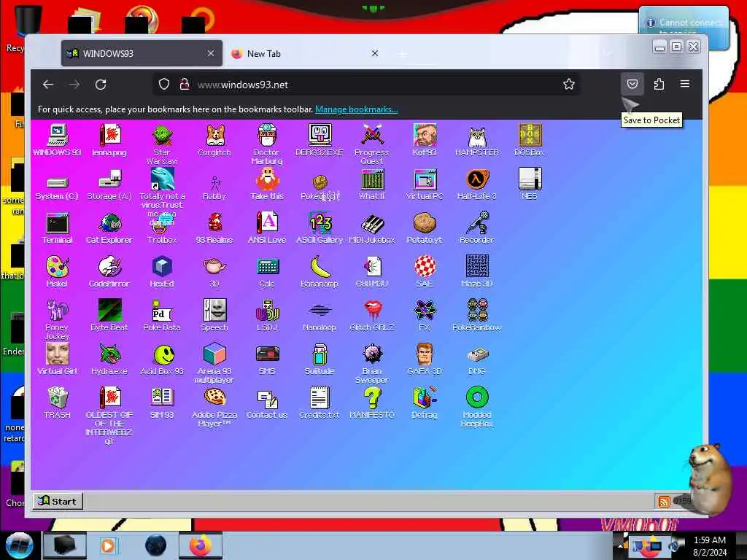Switch to the New Tab tab
747x560 pixels.
pos(305,53)
